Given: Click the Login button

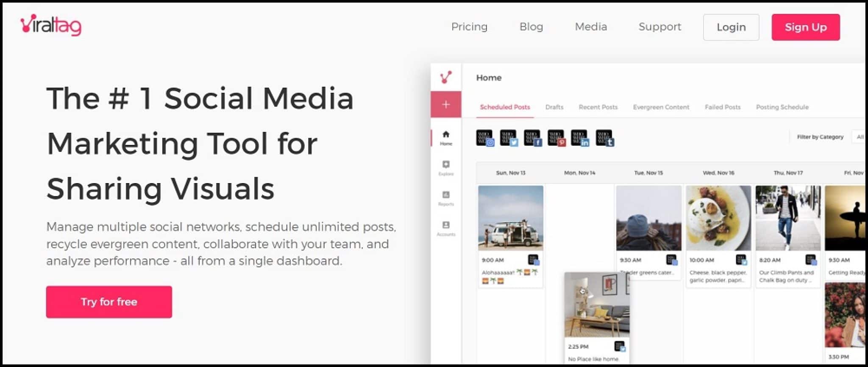Looking at the screenshot, I should (731, 27).
